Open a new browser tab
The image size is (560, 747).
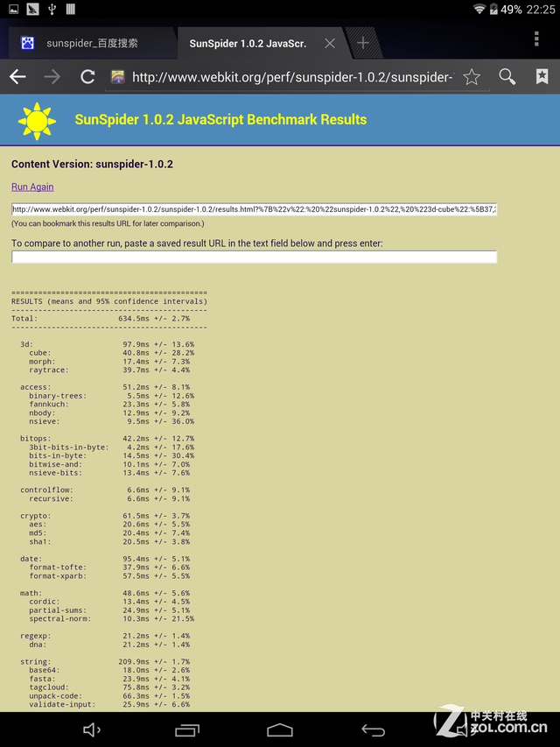pos(363,43)
